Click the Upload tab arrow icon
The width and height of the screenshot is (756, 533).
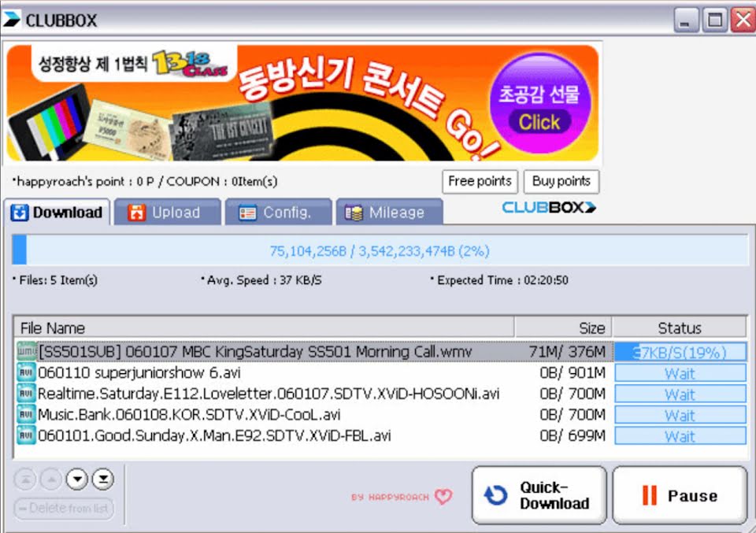pyautogui.click(x=136, y=213)
